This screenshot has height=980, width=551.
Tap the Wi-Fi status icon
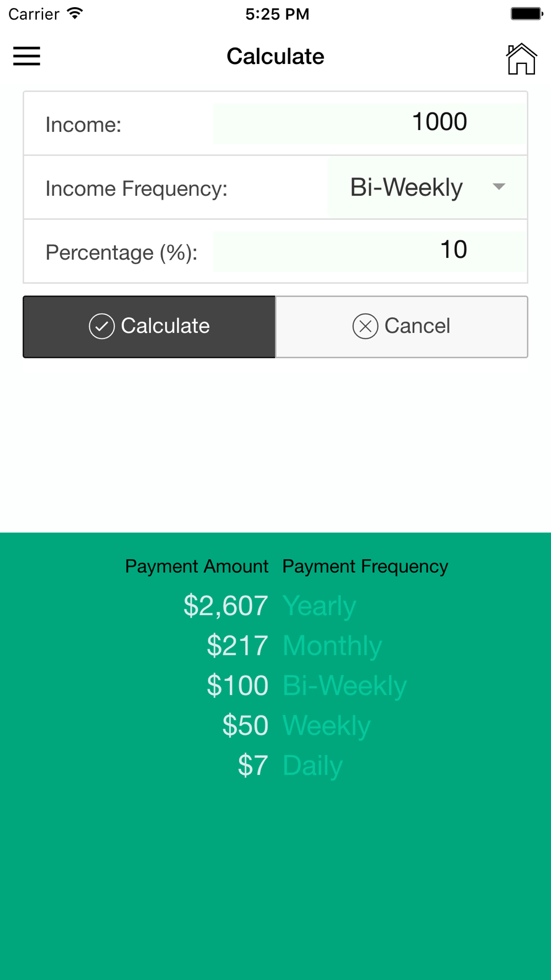click(x=74, y=13)
